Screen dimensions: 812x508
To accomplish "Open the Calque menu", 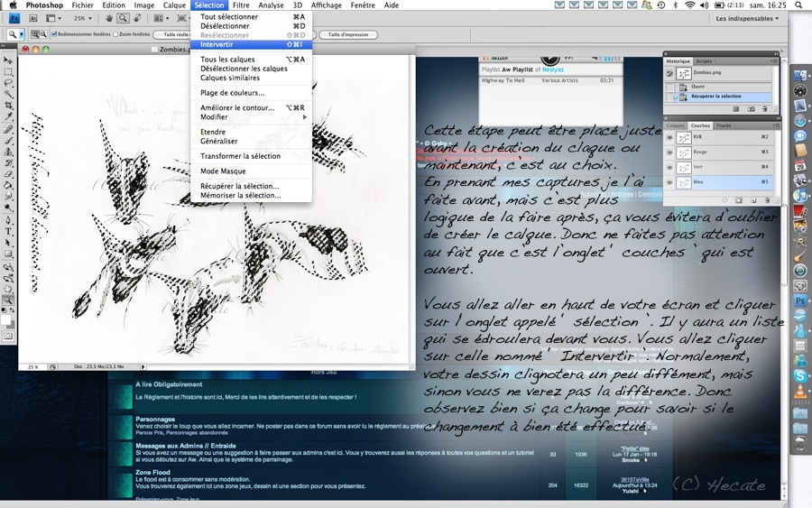I will click(x=174, y=5).
